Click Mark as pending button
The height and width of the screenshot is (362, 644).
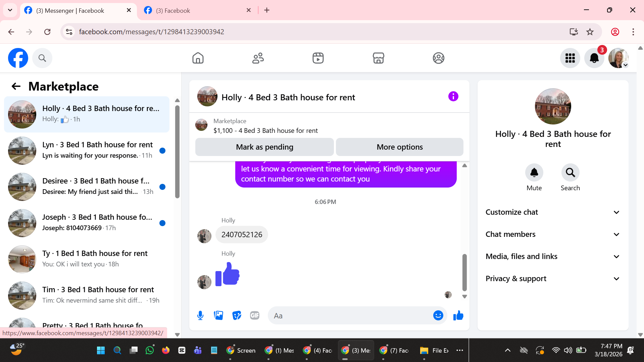point(264,147)
